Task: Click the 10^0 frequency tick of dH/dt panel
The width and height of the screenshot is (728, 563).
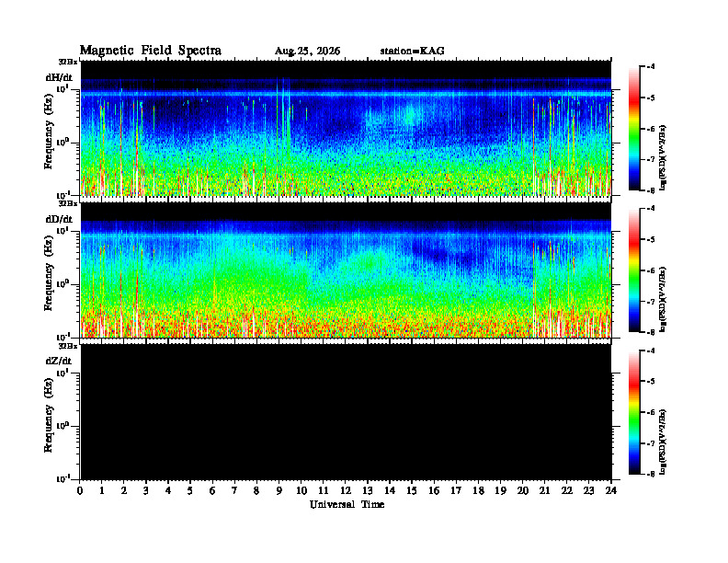Action: 63,142
